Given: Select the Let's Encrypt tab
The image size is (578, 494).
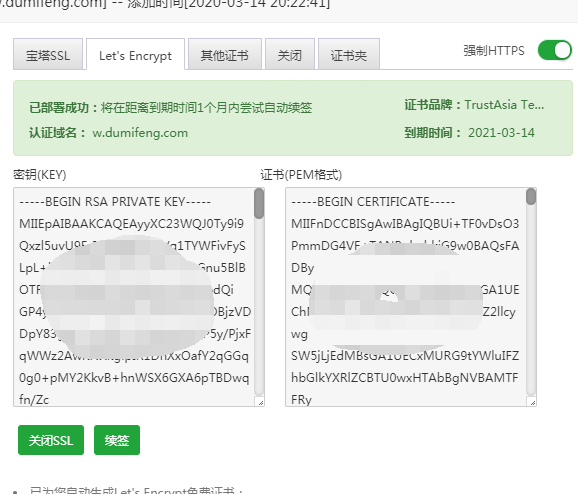Looking at the screenshot, I should coord(135,54).
